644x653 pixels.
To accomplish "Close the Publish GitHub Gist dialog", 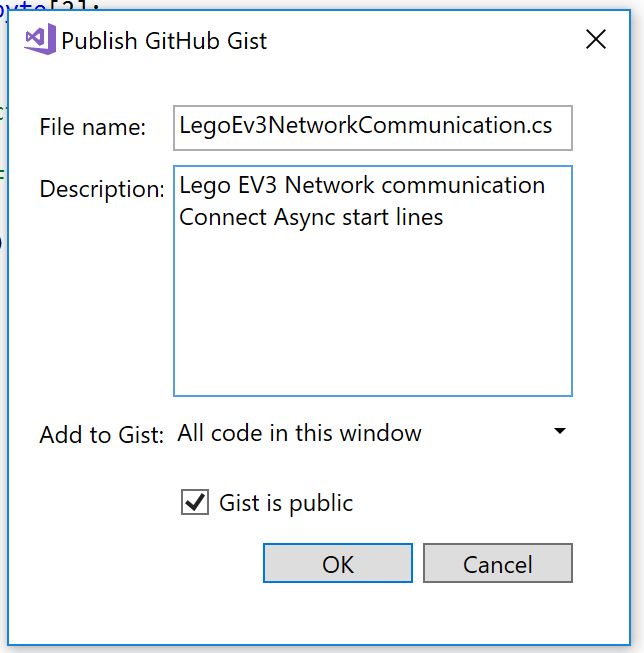I will (x=596, y=40).
